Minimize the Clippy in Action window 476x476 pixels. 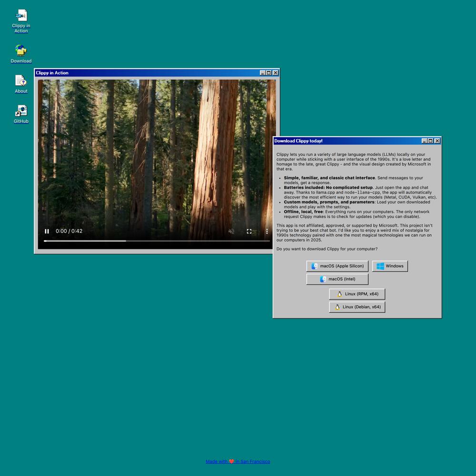point(263,73)
